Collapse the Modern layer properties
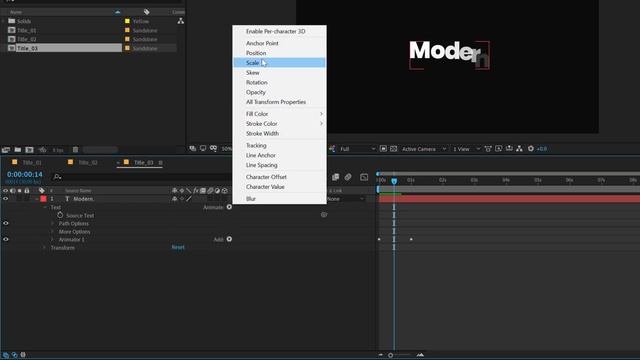Image resolution: width=640 pixels, height=360 pixels. click(37, 199)
